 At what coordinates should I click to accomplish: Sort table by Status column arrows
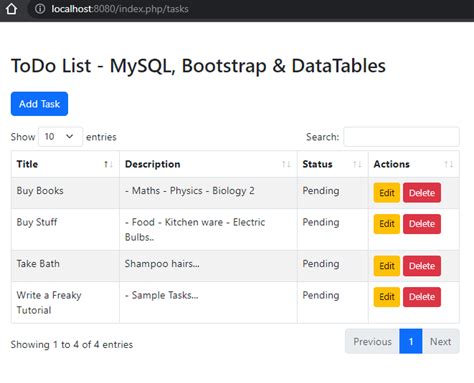click(x=357, y=164)
